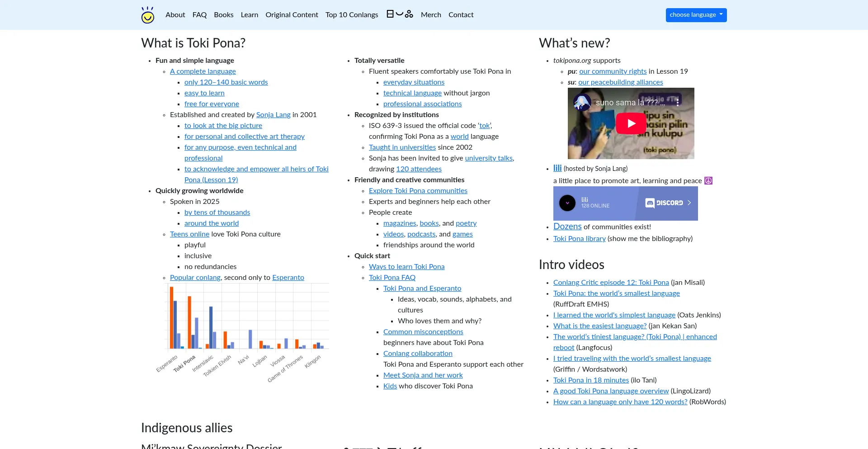The image size is (868, 449).
Task: Open the Toki Pona FAQ link
Action: 392,278
